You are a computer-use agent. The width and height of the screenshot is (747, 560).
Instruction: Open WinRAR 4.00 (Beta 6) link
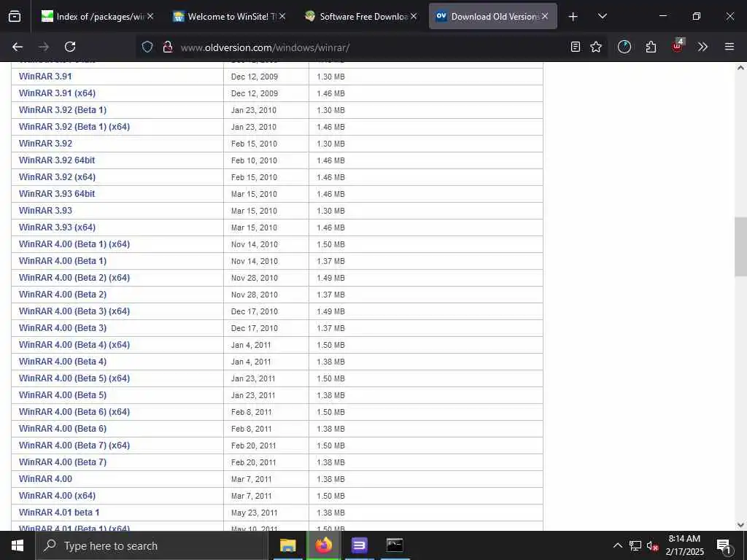[x=63, y=428]
